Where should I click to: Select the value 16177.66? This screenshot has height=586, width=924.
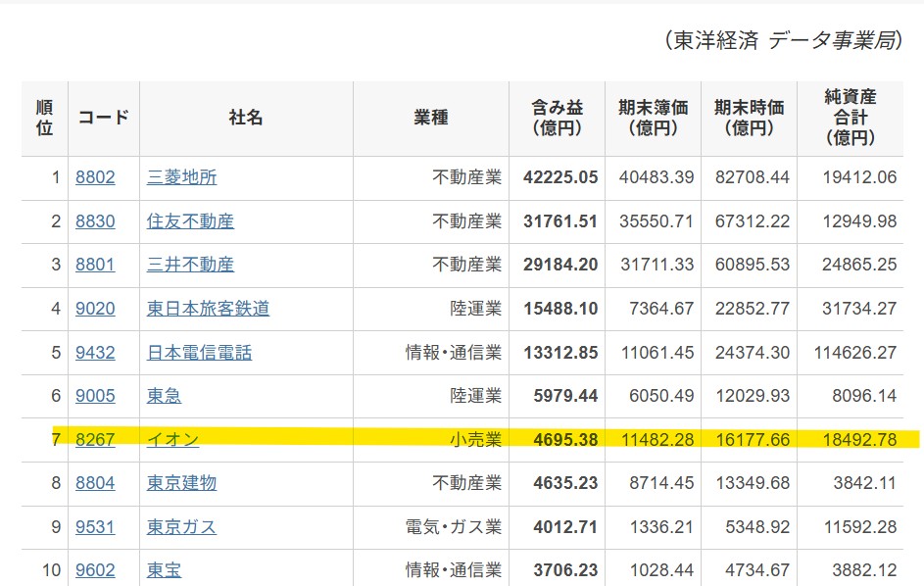(x=753, y=440)
